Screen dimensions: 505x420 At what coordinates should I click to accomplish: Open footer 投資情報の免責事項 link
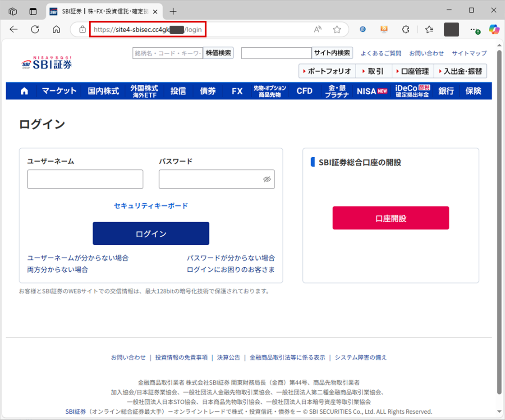(x=181, y=357)
